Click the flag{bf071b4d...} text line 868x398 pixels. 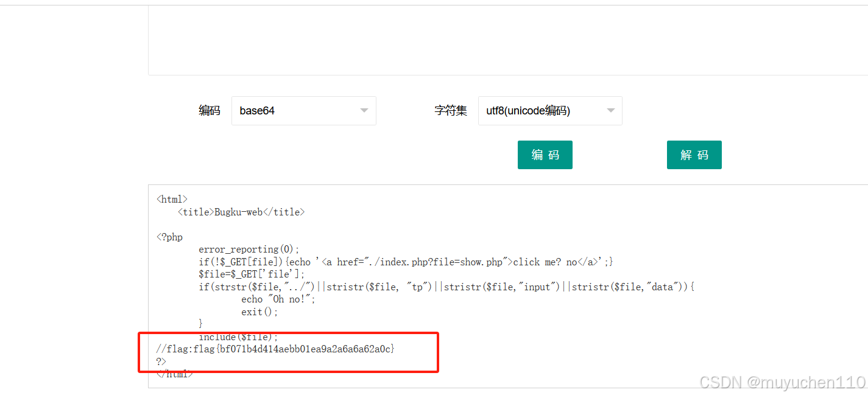pyautogui.click(x=275, y=349)
